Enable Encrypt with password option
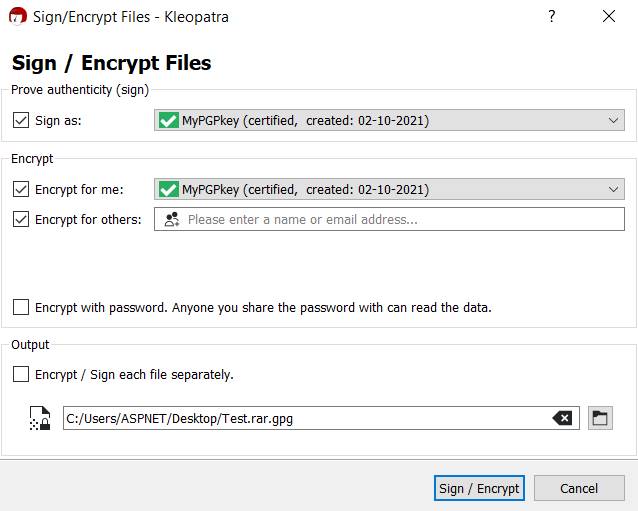Screen dimensions: 638x511 (x=21, y=308)
